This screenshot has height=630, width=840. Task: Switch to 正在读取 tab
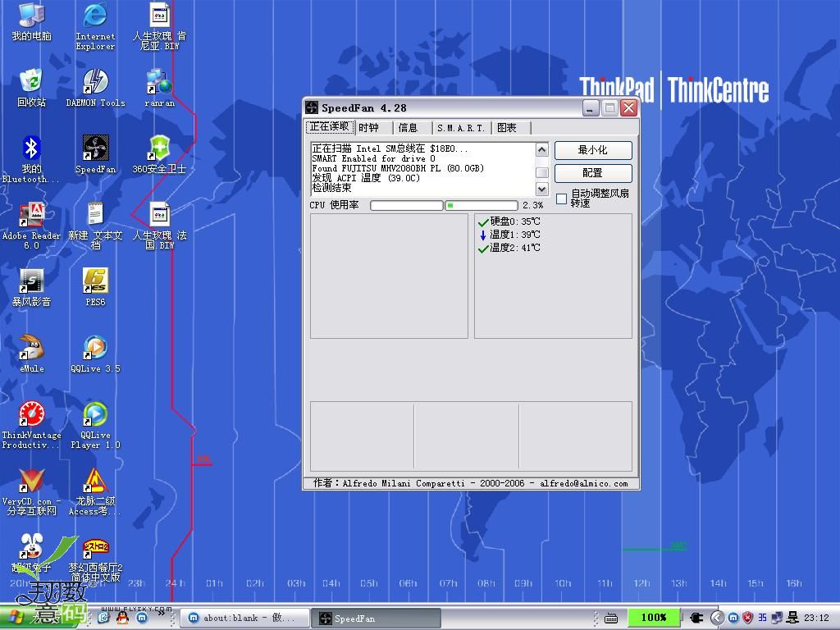(x=330, y=127)
